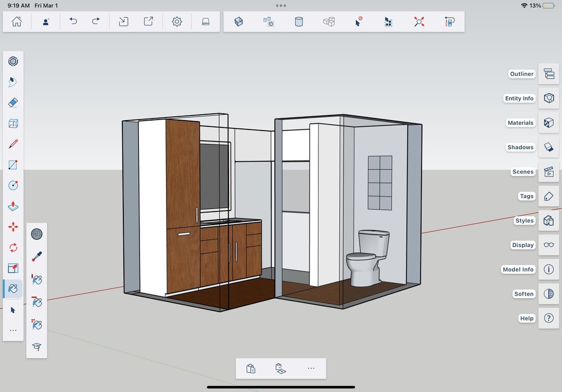Tap the tray icon right of the settings gear
This screenshot has width=562, height=392.
pos(206,21)
